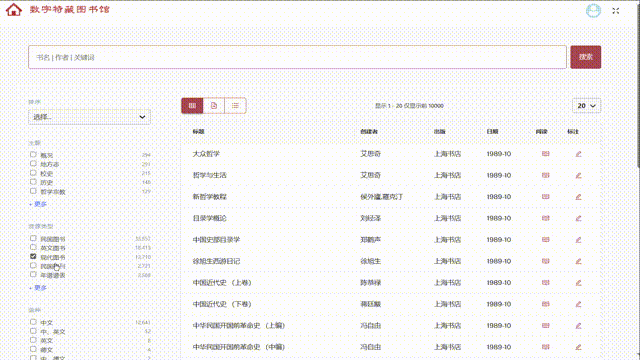Annotate 新哲学教程 with the pencil icon
The image size is (640, 360).
coord(578,197)
